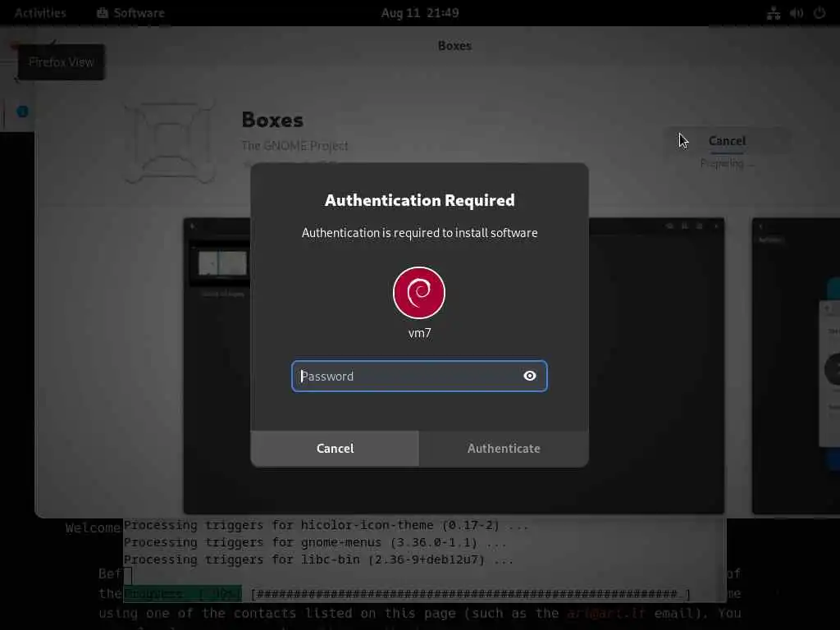The height and width of the screenshot is (630, 840).
Task: Cancel the authentication dialog
Action: [335, 449]
